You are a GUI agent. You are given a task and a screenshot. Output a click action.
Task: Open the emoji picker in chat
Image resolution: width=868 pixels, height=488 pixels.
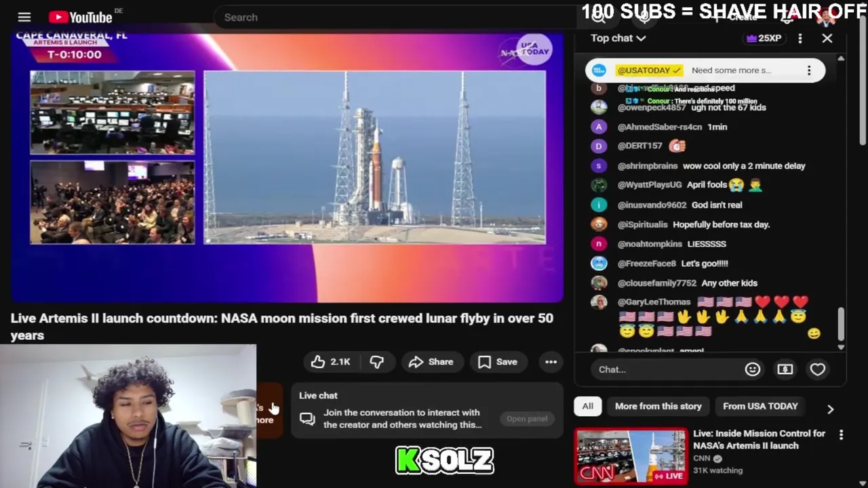(x=752, y=369)
